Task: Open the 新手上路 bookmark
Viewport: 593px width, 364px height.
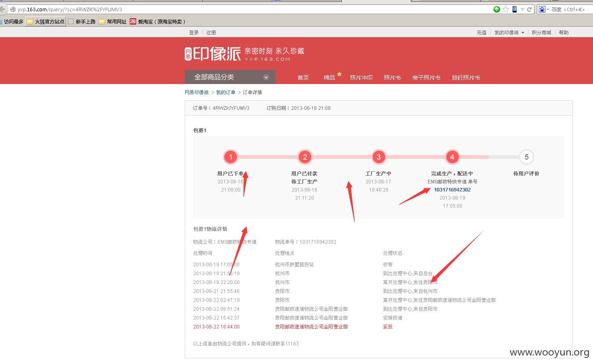Action: 82,22
